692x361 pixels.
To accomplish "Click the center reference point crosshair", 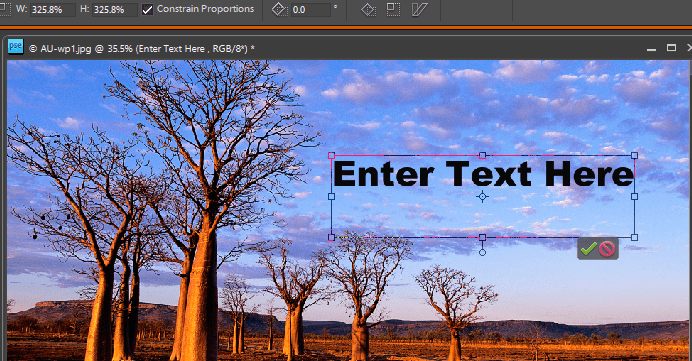I will pos(482,196).
